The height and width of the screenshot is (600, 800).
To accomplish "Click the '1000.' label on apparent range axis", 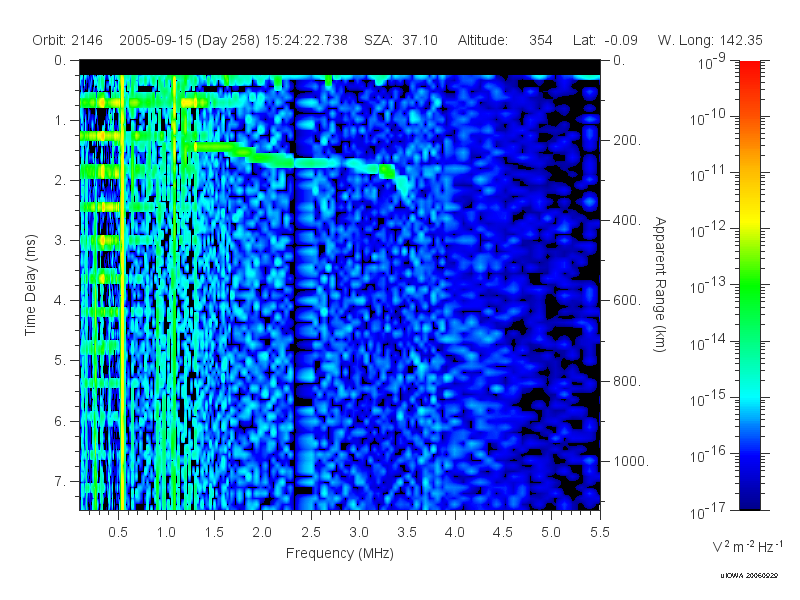I will pyautogui.click(x=631, y=461).
